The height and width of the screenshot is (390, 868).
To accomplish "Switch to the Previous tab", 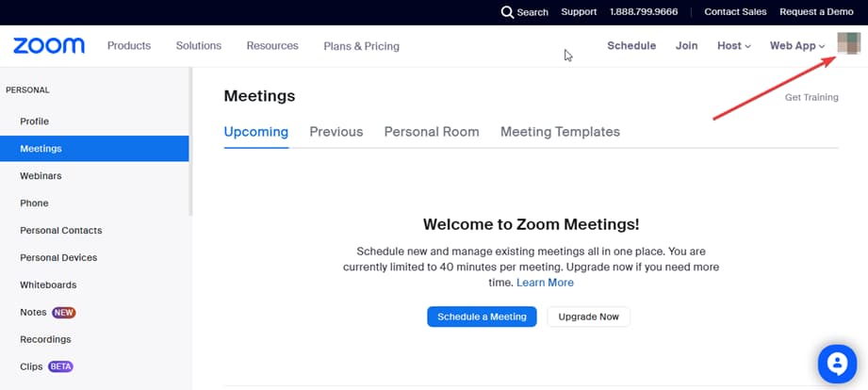I will [336, 132].
